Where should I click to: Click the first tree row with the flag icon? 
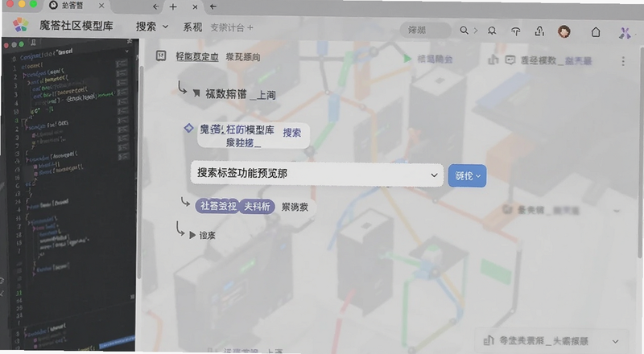point(234,94)
